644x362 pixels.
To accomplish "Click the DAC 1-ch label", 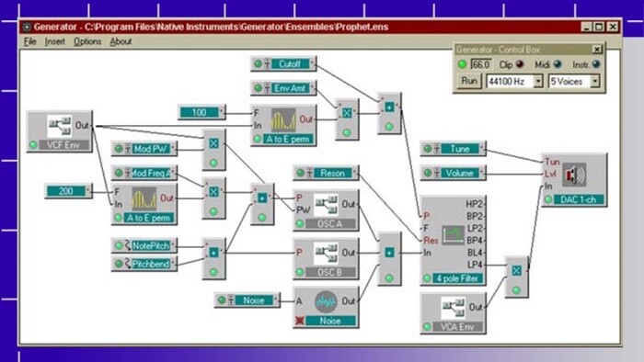I will [x=579, y=199].
